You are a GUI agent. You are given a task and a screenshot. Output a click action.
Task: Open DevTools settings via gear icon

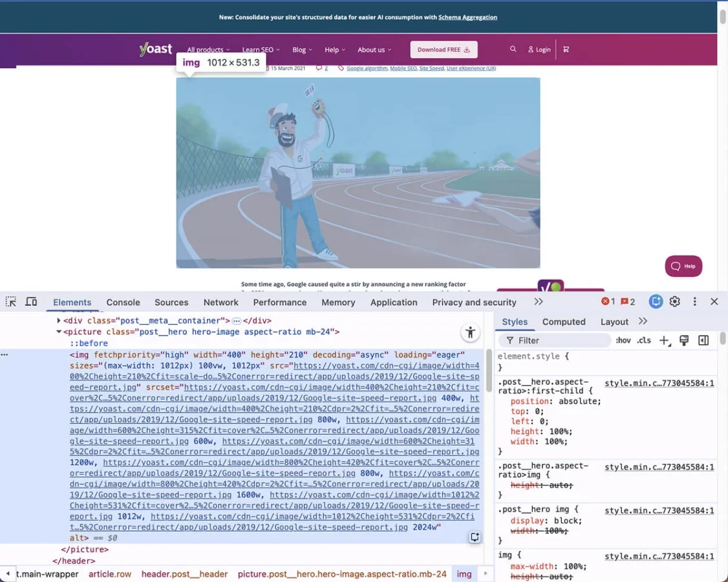tap(674, 301)
